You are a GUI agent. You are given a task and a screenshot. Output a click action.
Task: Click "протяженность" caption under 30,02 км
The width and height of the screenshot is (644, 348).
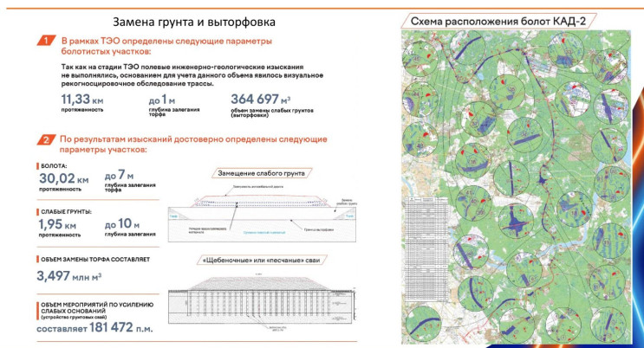[x=60, y=190]
